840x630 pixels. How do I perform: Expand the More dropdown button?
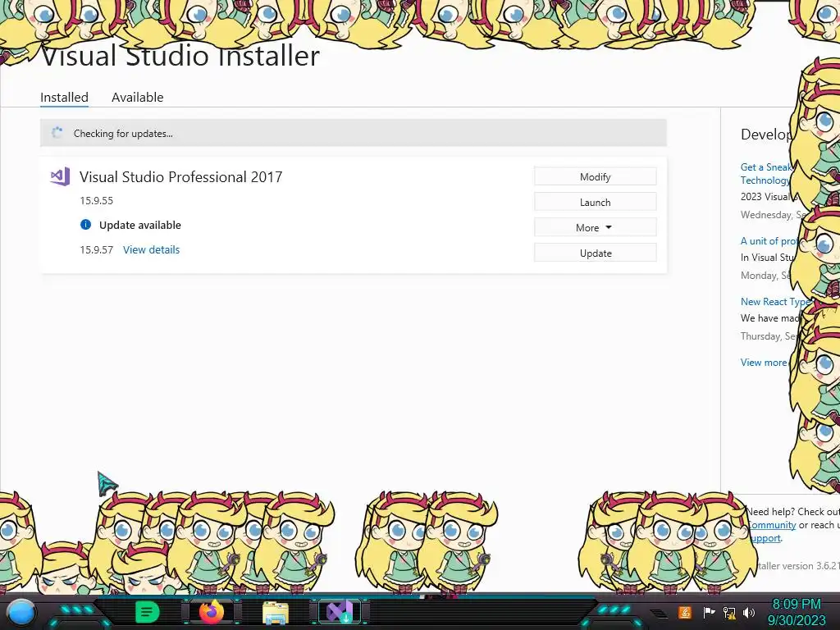[596, 228]
